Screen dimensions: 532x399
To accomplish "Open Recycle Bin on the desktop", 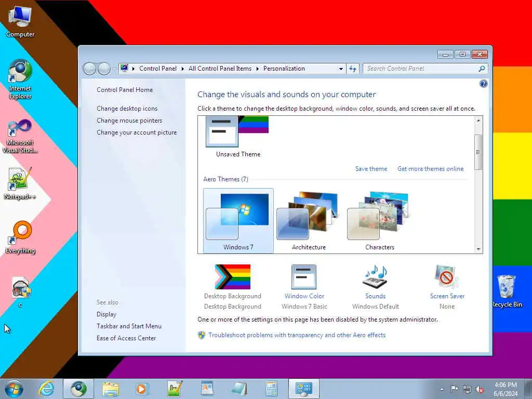I will pos(507,291).
